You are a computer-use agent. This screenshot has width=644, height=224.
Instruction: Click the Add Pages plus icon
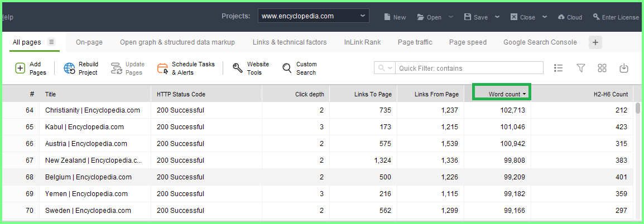click(x=20, y=68)
